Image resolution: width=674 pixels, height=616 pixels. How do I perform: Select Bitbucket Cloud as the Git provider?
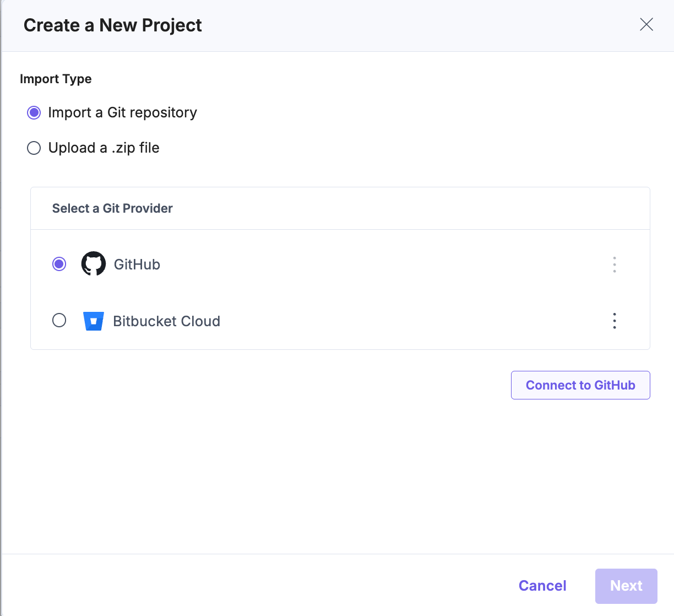(x=59, y=320)
